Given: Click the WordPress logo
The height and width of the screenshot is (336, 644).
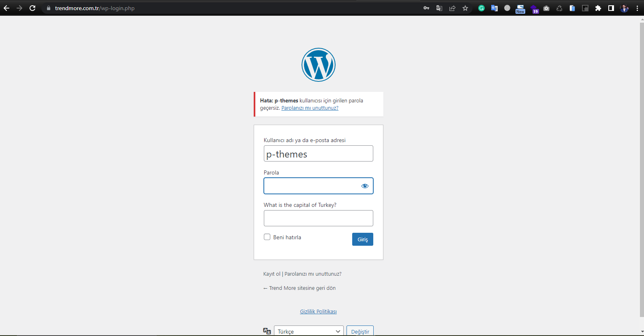Looking at the screenshot, I should tap(319, 65).
